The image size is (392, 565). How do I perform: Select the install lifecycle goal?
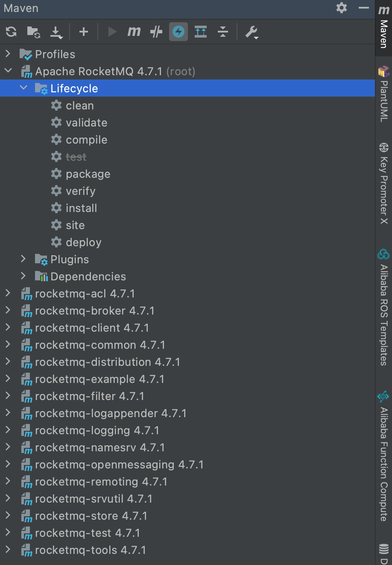click(x=82, y=208)
